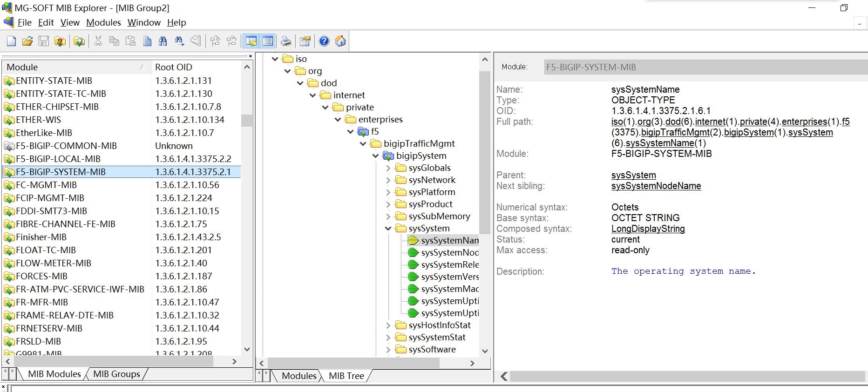Click the Cut scissors icon
This screenshot has width=868, height=392.
tap(98, 41)
